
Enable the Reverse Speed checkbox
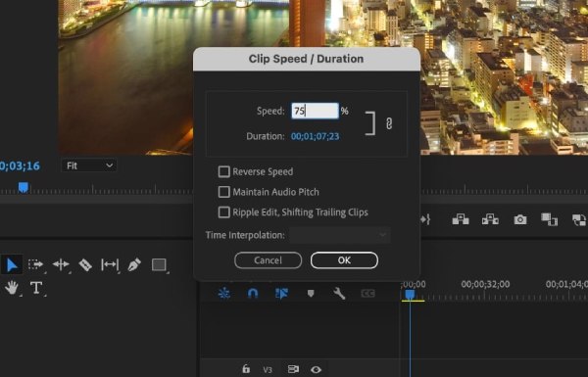coord(223,171)
